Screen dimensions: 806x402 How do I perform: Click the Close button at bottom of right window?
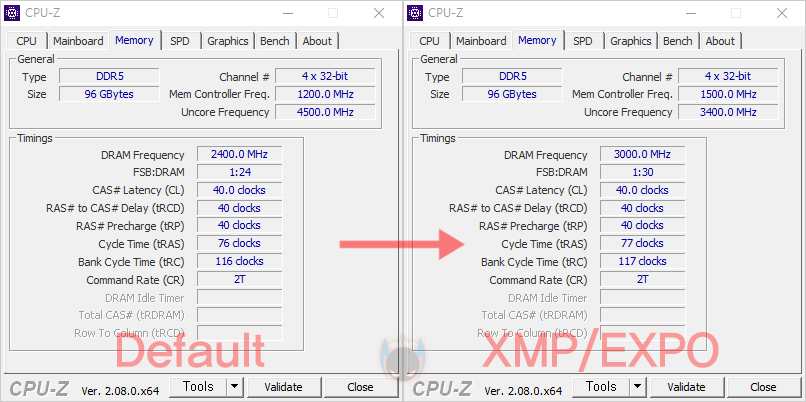pyautogui.click(x=763, y=387)
